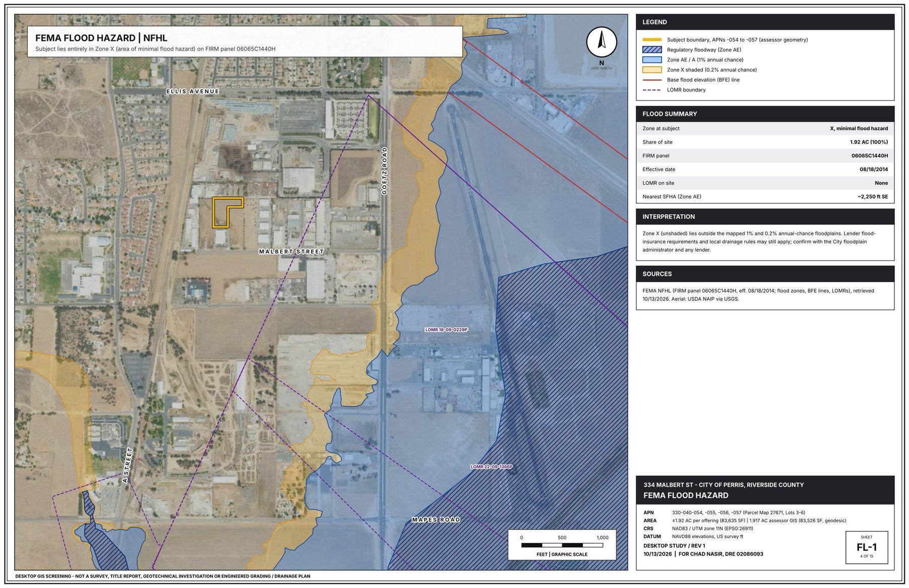Select the 'X, minimal flood hazard' zone value
The width and height of the screenshot is (909, 588).
click(858, 129)
